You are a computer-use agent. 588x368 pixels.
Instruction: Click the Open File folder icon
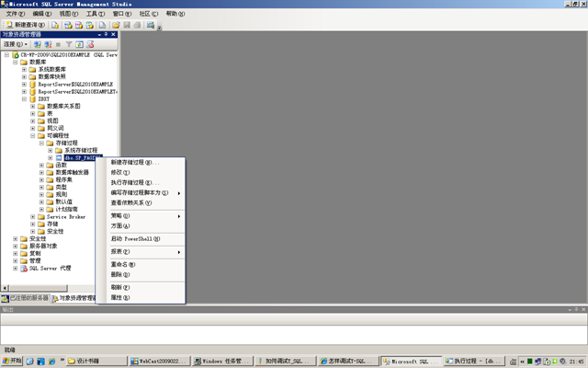pyautogui.click(x=116, y=25)
